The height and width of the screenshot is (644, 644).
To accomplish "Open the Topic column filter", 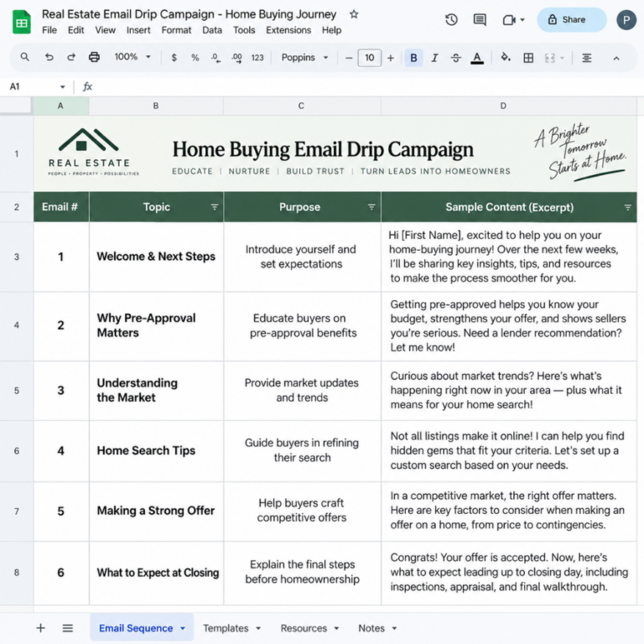I will point(215,207).
